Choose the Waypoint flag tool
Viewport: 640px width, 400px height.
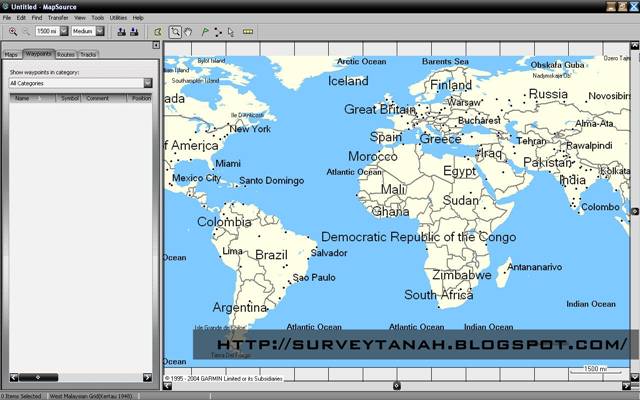tap(205, 31)
